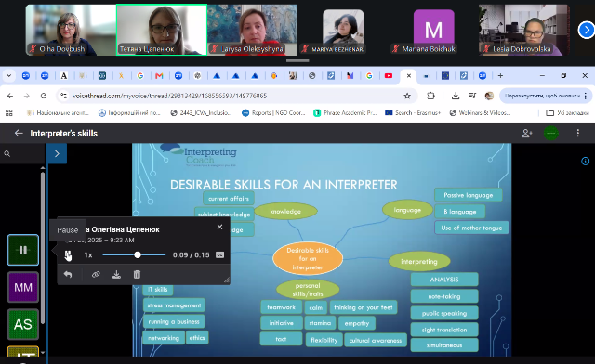Navigate back in browser history
The height and width of the screenshot is (364, 595).
point(10,96)
